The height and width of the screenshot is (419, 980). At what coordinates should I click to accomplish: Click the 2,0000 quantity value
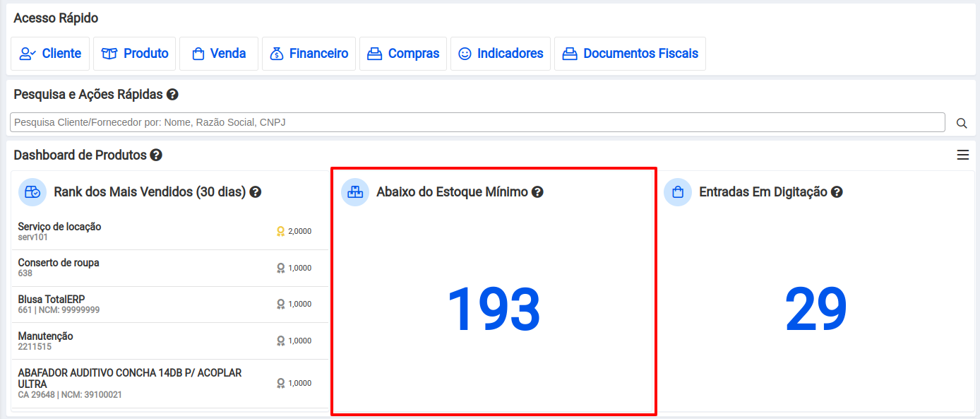click(299, 231)
